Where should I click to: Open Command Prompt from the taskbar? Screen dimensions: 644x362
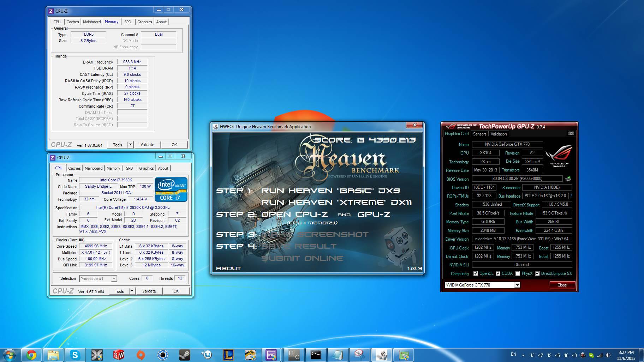(x=316, y=355)
